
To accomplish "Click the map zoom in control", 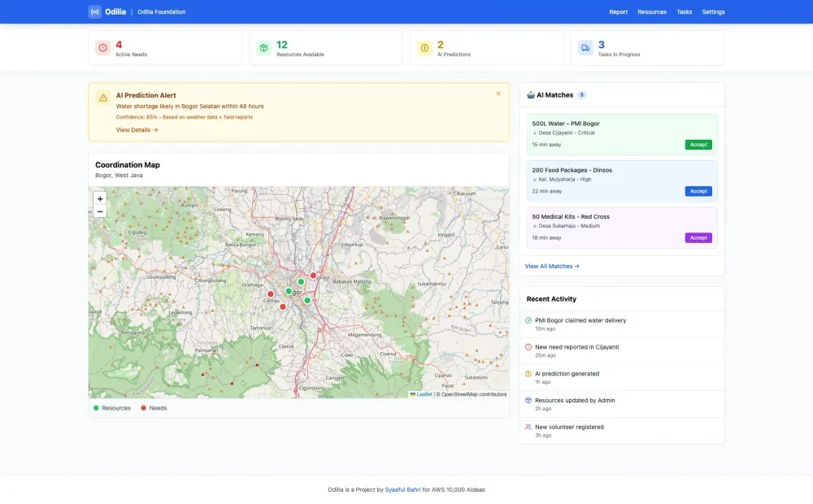I will point(99,198).
